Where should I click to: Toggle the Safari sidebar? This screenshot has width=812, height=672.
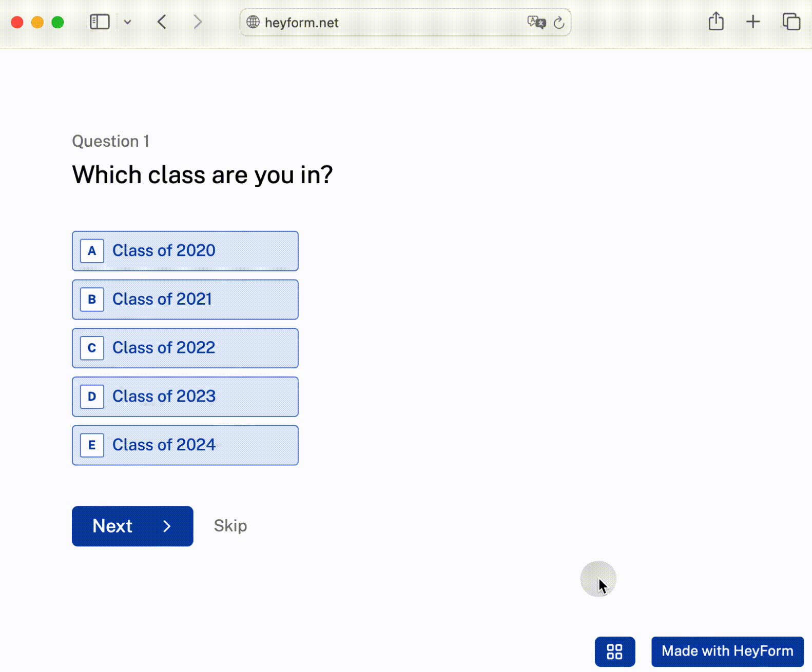click(x=100, y=22)
